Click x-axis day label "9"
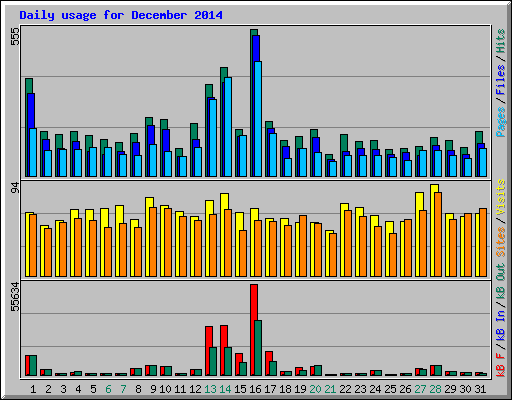 click(153, 389)
